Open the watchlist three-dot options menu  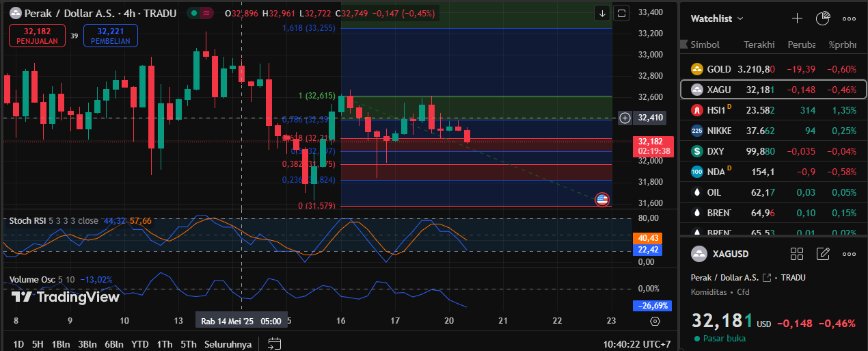(x=849, y=18)
